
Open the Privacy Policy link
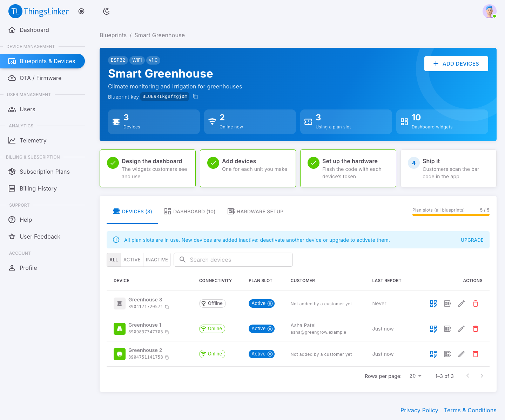point(419,410)
